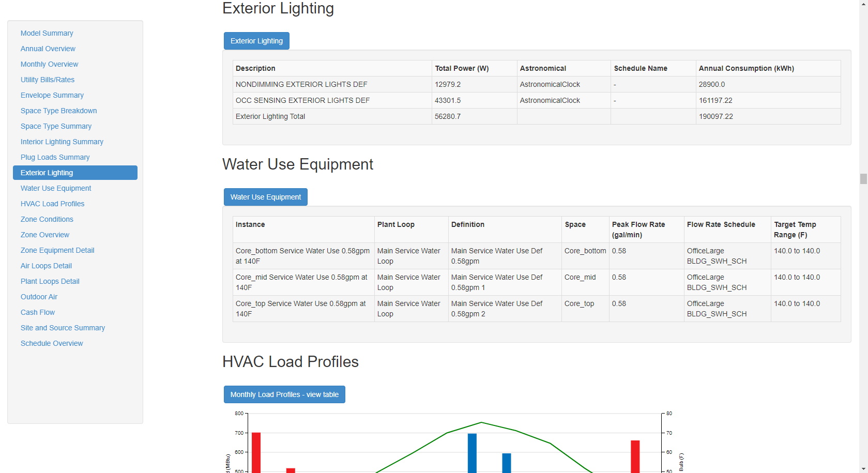Click the Exterior Lighting table button
This screenshot has height=473, width=868.
point(256,41)
